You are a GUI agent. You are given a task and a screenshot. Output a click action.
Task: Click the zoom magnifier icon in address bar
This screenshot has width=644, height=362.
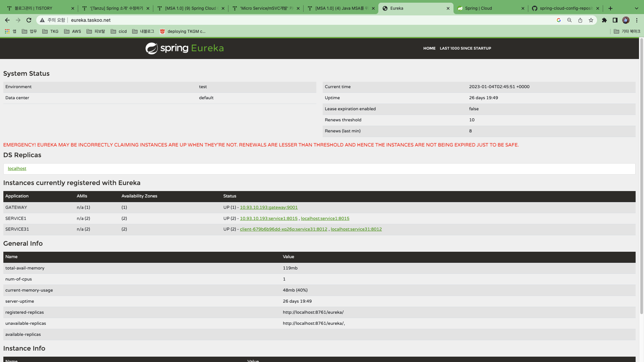pyautogui.click(x=570, y=20)
